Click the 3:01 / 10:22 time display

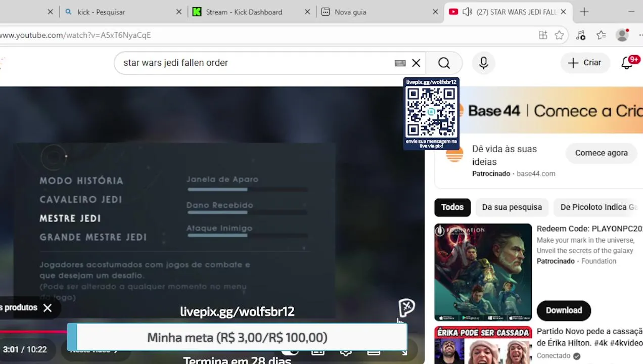pyautogui.click(x=25, y=349)
